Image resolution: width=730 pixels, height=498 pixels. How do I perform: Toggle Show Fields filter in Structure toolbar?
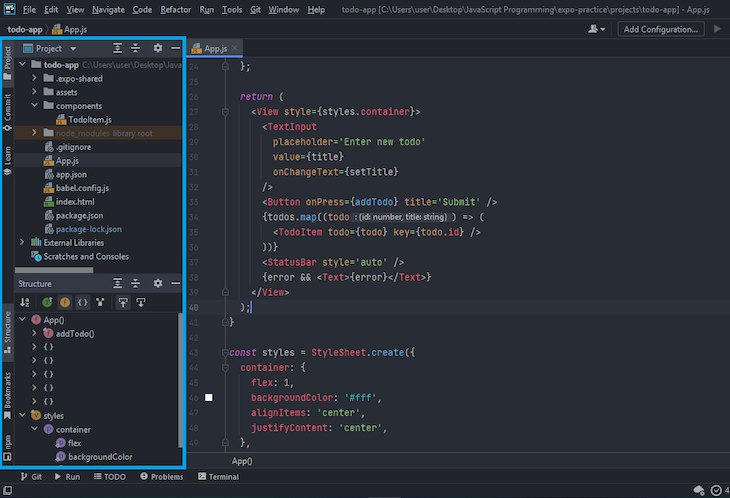point(65,302)
